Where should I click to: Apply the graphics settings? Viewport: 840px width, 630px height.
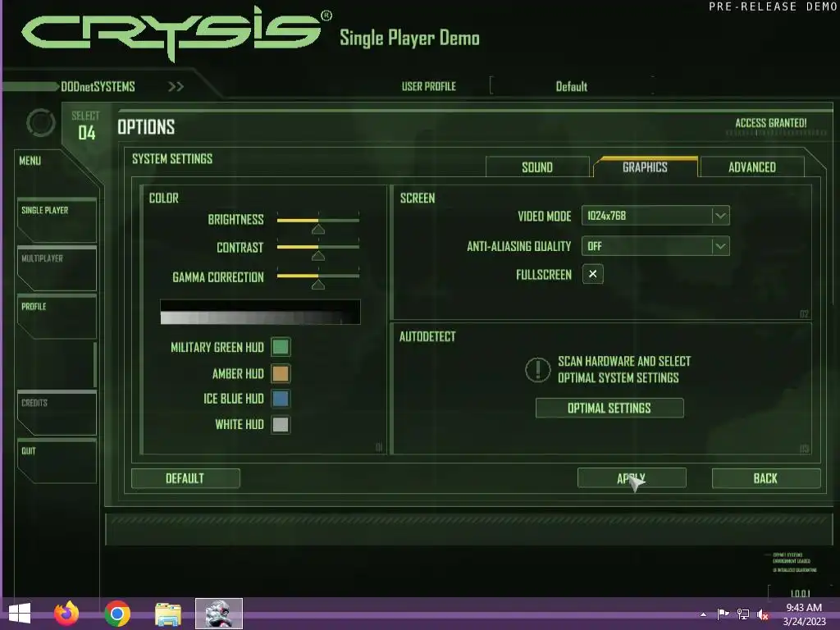632,478
